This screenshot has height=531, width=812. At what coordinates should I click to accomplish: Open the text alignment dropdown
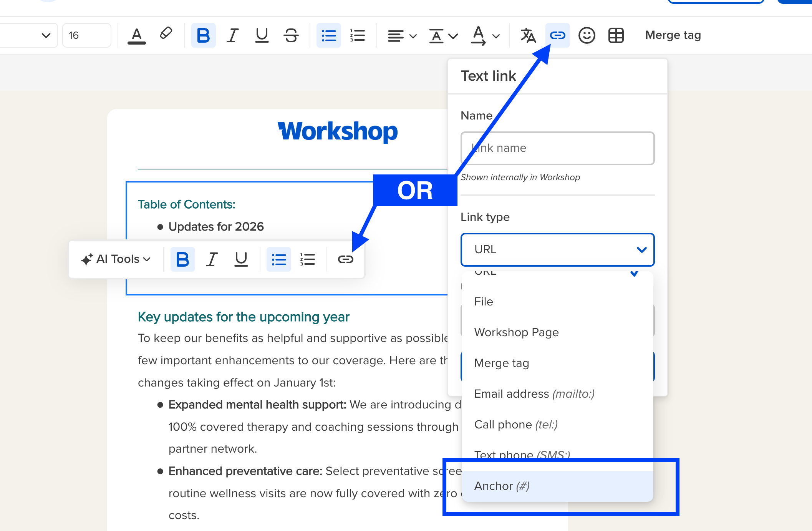tap(402, 36)
